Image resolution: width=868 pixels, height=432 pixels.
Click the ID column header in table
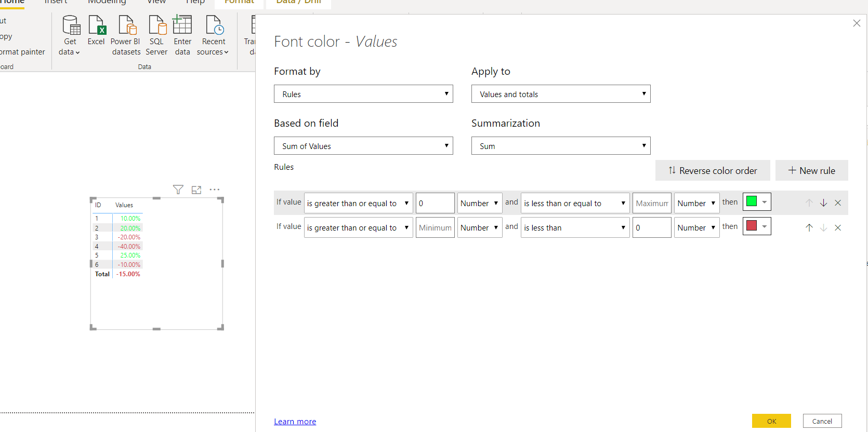coord(98,205)
